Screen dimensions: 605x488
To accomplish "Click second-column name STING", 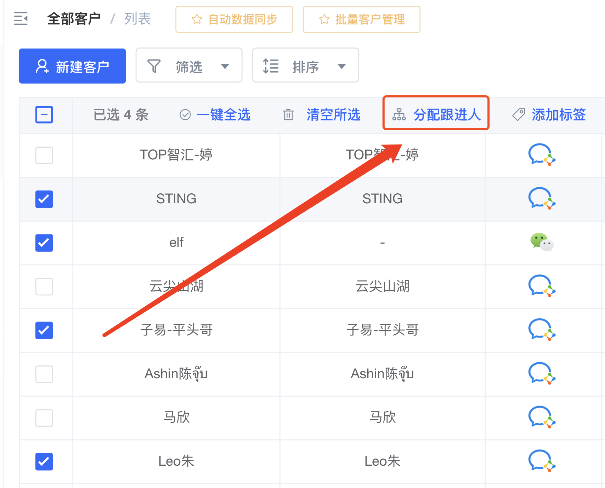I will click(382, 198).
